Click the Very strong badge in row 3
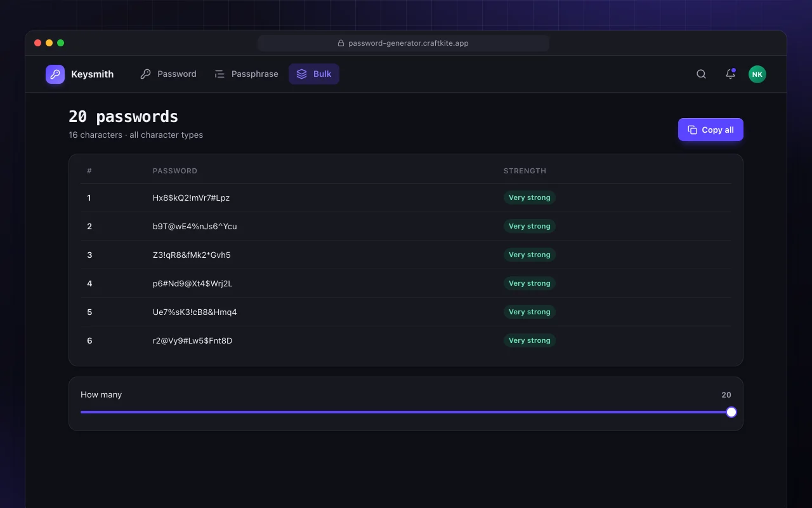 click(x=530, y=255)
